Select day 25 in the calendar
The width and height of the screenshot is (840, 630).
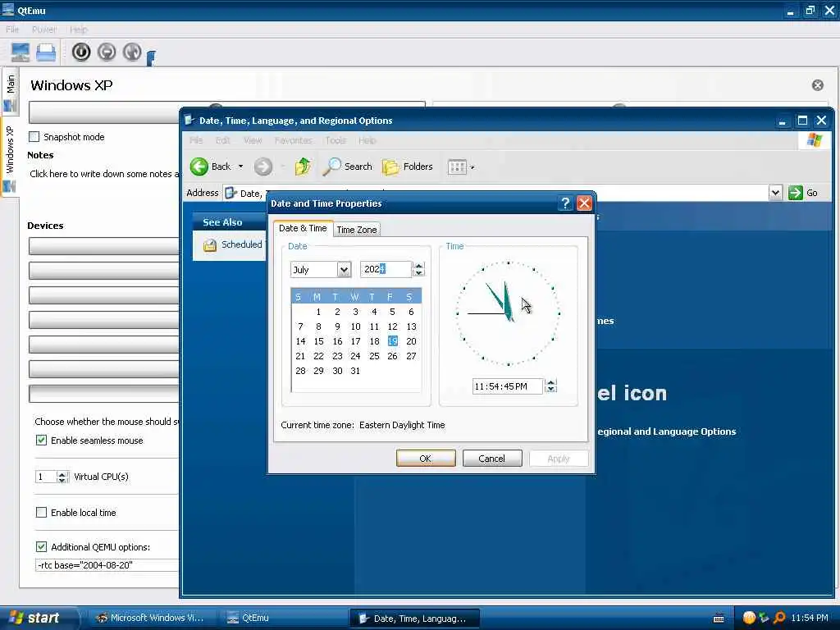[x=374, y=356]
